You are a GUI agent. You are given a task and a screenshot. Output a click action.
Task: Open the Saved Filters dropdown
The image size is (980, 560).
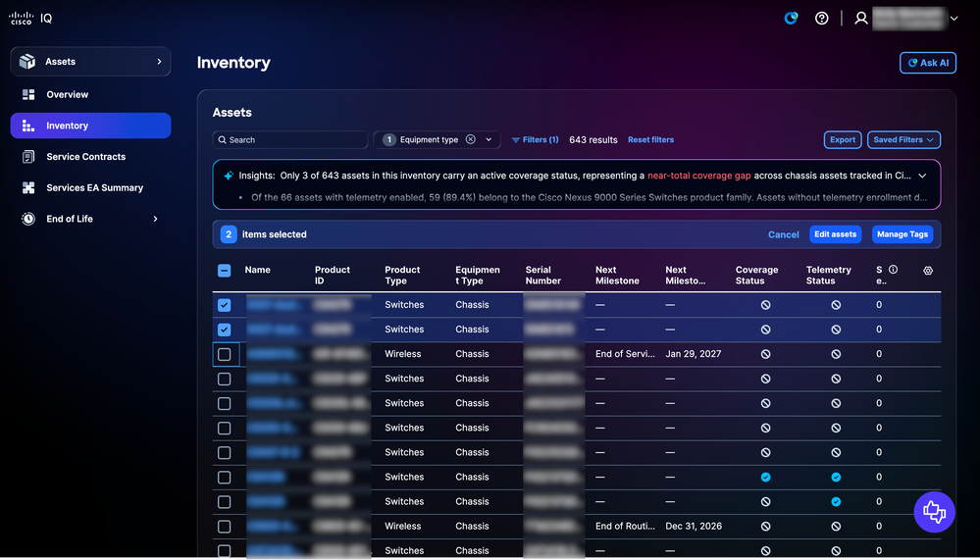903,140
